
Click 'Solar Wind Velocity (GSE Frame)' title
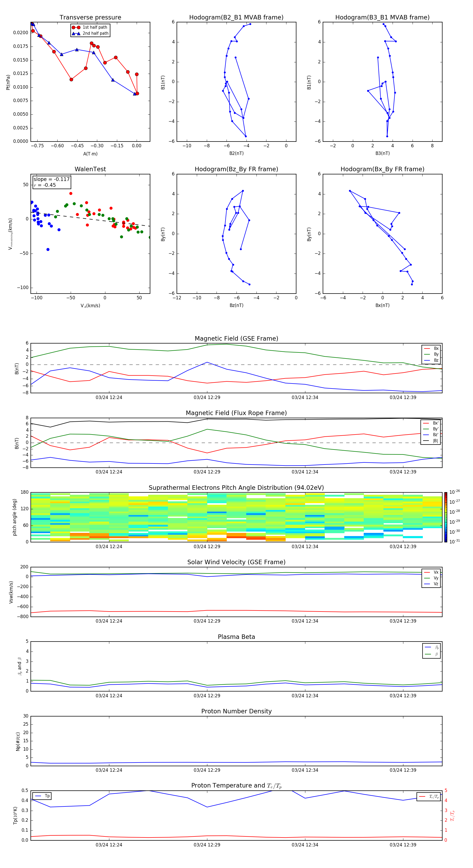click(236, 562)
